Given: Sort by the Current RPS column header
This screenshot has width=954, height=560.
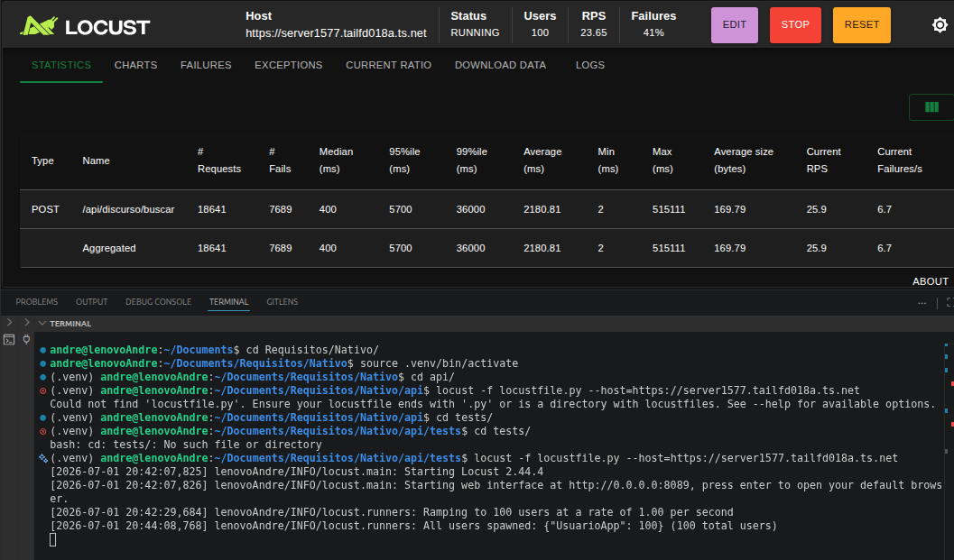Looking at the screenshot, I should (x=823, y=161).
